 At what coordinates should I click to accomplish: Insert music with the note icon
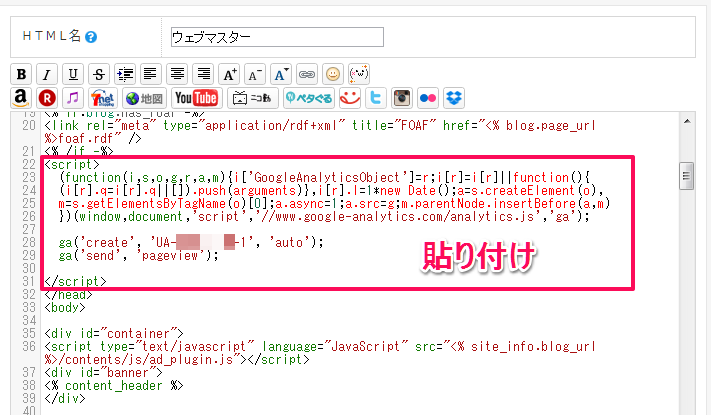[x=73, y=98]
